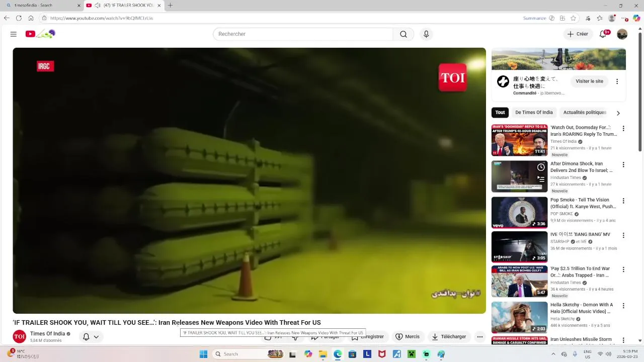Open Microsoft Edge from the taskbar
Image resolution: width=644 pixels, height=362 pixels.
pyautogui.click(x=338, y=354)
